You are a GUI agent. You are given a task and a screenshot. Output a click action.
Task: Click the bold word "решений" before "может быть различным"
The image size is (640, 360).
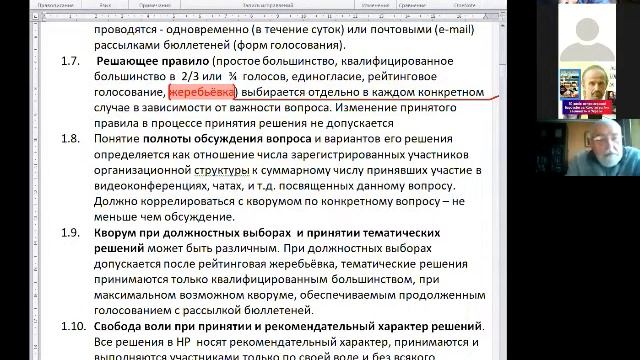(x=119, y=249)
